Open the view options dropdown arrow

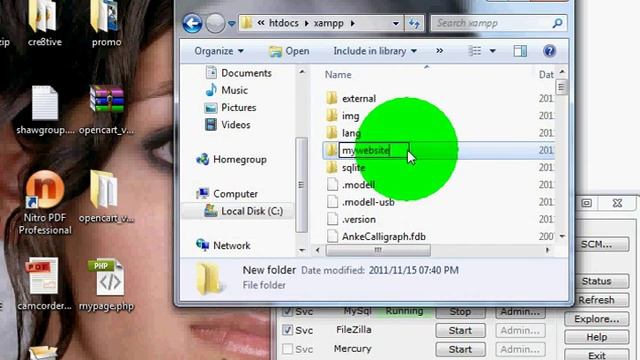493,51
